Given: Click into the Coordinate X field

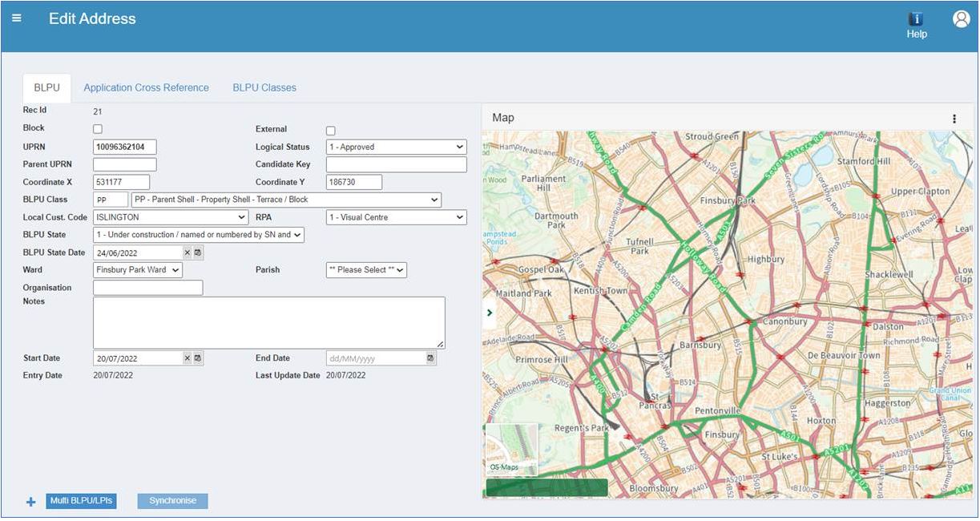Looking at the screenshot, I should [x=121, y=182].
